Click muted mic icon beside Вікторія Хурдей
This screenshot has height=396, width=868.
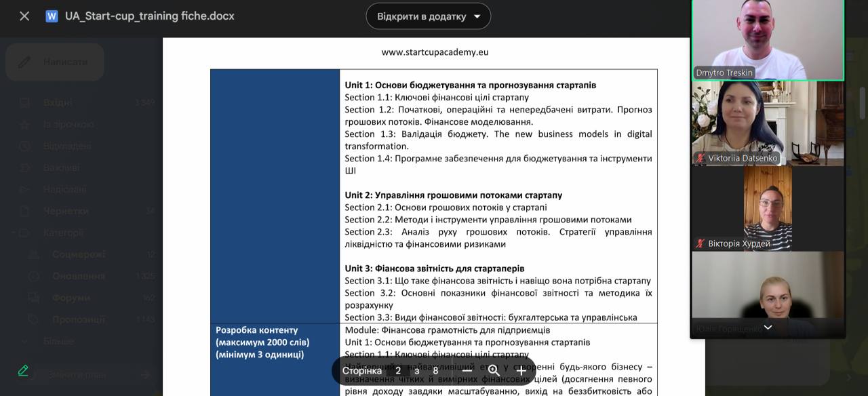(701, 243)
